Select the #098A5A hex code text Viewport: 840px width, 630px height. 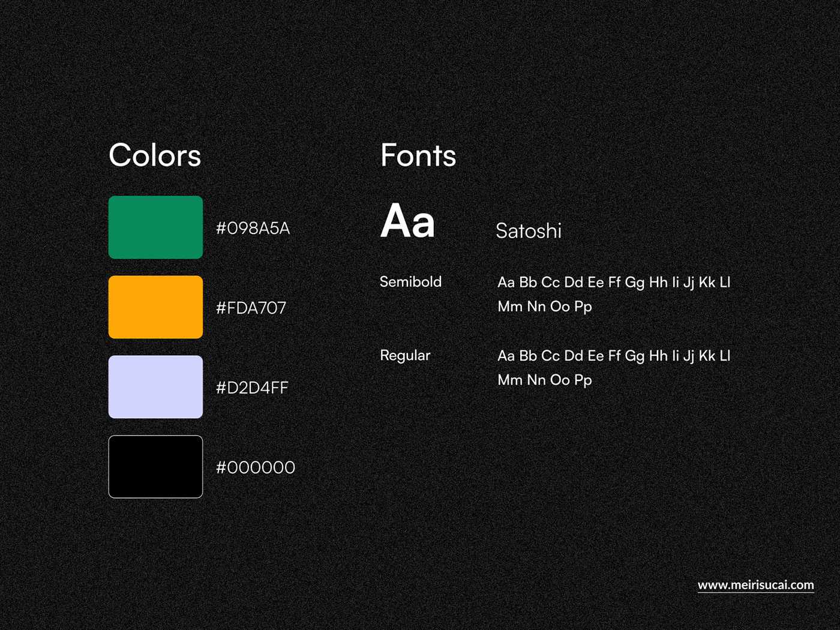(x=253, y=229)
